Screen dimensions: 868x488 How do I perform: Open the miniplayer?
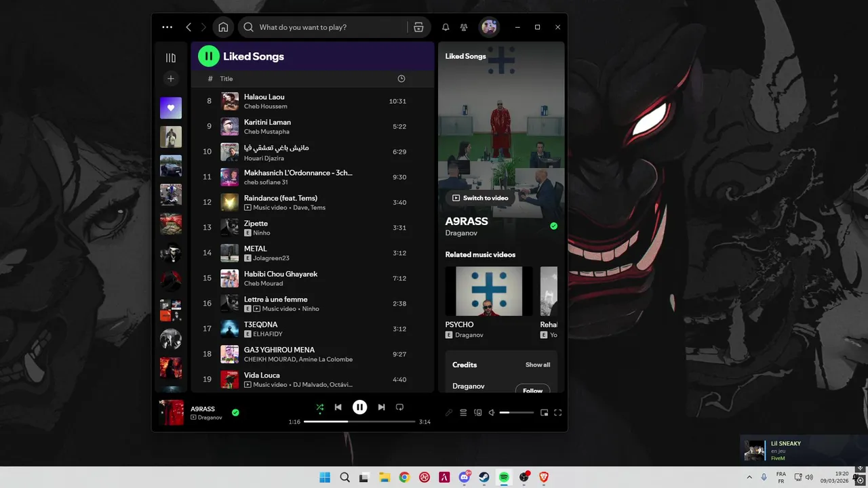tap(544, 412)
